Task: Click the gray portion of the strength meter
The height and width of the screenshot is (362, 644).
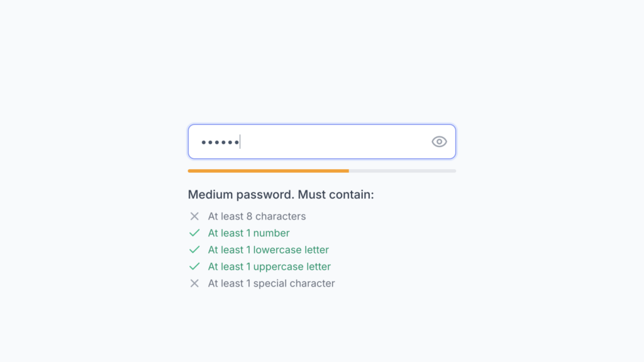Action: coord(402,170)
